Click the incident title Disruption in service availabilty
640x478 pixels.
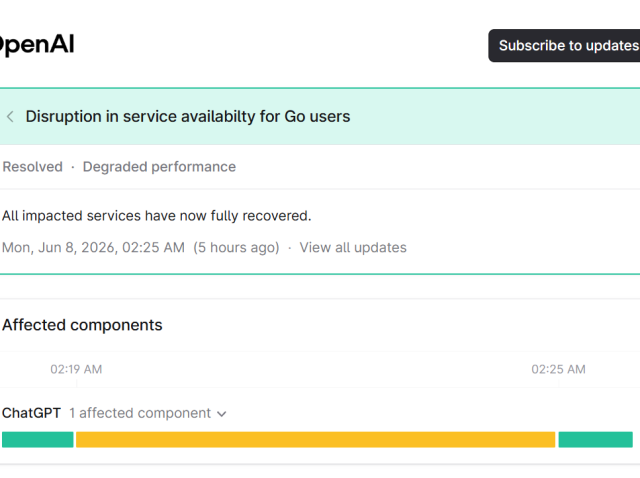[x=188, y=117]
